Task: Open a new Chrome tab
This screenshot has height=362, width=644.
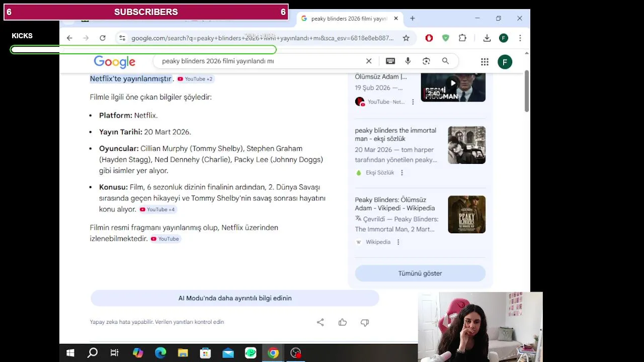Action: (413, 18)
